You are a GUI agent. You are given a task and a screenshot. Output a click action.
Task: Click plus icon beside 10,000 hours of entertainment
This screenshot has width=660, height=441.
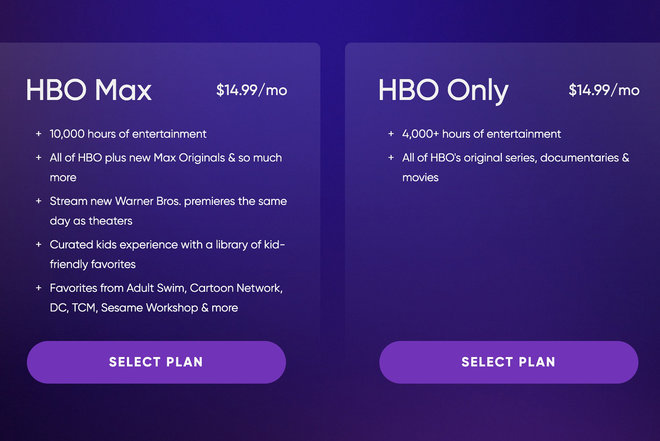coord(39,134)
